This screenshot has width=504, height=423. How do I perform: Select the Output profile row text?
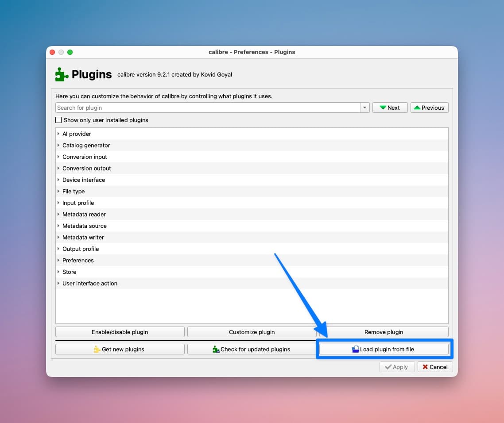coord(81,249)
